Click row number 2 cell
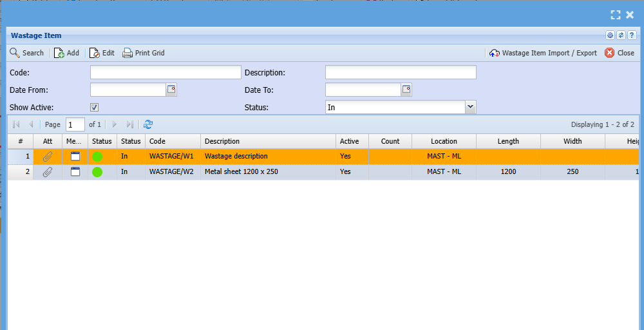This screenshot has width=644, height=330. coord(21,172)
